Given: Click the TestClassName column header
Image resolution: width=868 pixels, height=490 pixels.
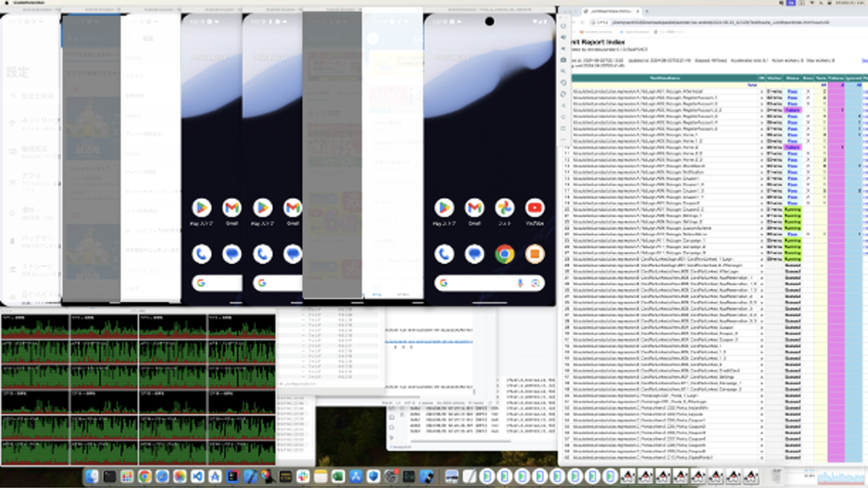Looking at the screenshot, I should [664, 77].
